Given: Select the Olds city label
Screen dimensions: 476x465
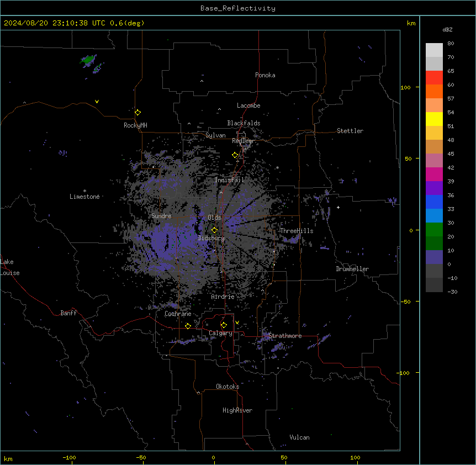Looking at the screenshot, I should tap(214, 218).
